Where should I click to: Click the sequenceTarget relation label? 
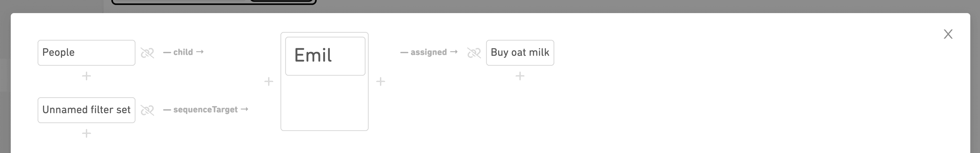tap(205, 110)
